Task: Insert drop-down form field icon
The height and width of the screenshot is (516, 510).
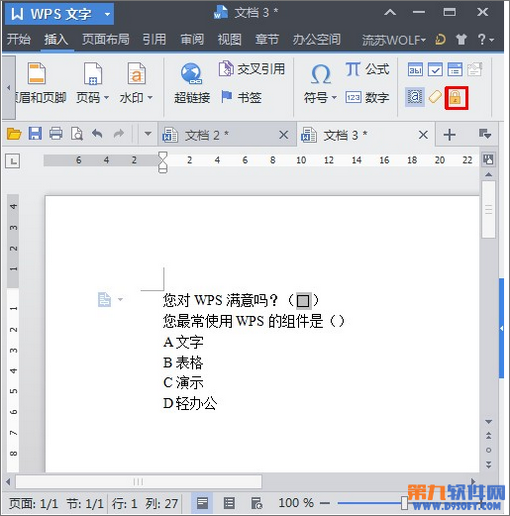Action: (455, 69)
